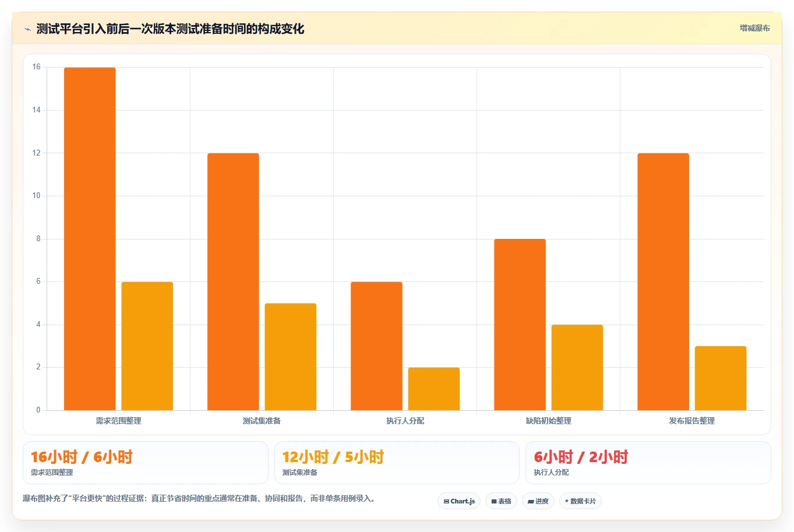The image size is (794, 532).
Task: Click the light orange bar for 执行人分配
Action: point(434,389)
